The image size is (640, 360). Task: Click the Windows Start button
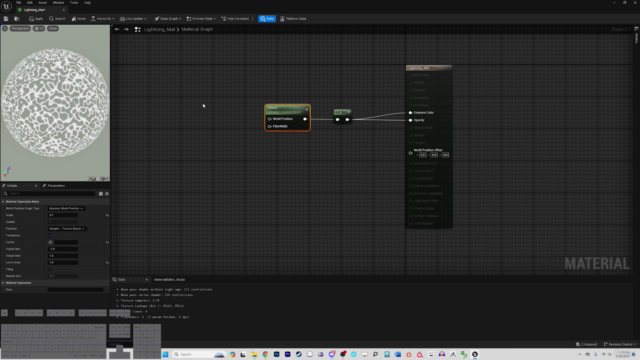165,354
